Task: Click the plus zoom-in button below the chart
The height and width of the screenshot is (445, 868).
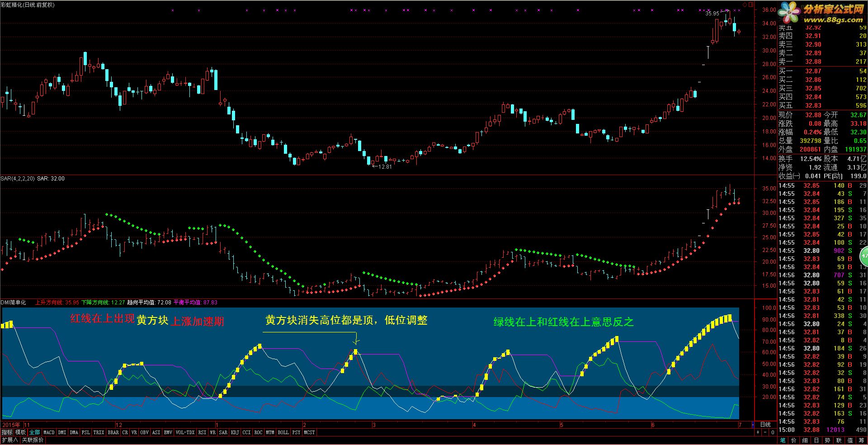Action: point(758,432)
